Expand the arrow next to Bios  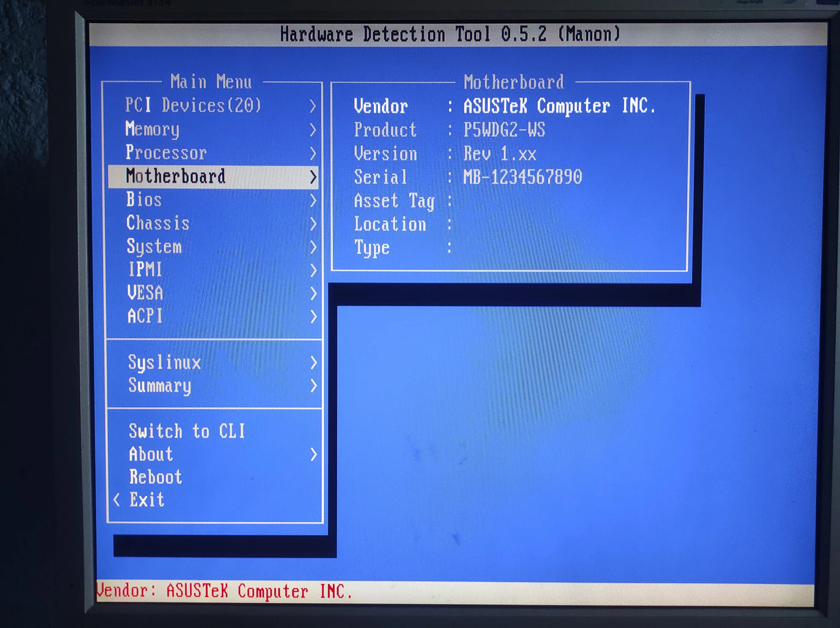tap(313, 200)
